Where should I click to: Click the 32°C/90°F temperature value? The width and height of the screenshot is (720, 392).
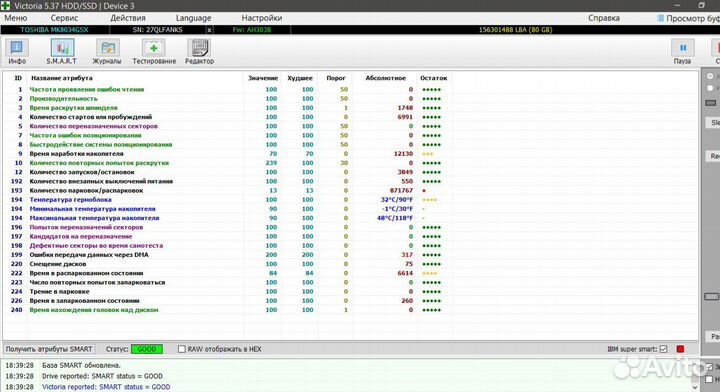[x=397, y=200]
